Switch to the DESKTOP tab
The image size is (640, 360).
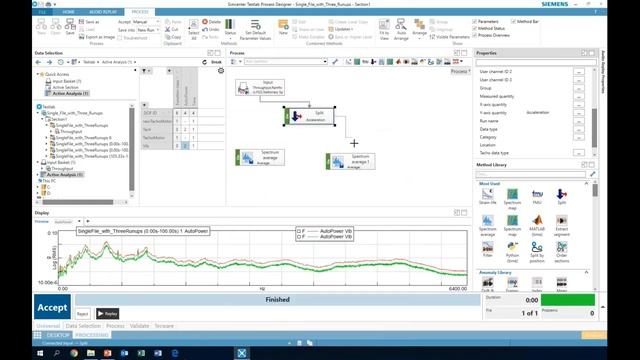(58, 335)
